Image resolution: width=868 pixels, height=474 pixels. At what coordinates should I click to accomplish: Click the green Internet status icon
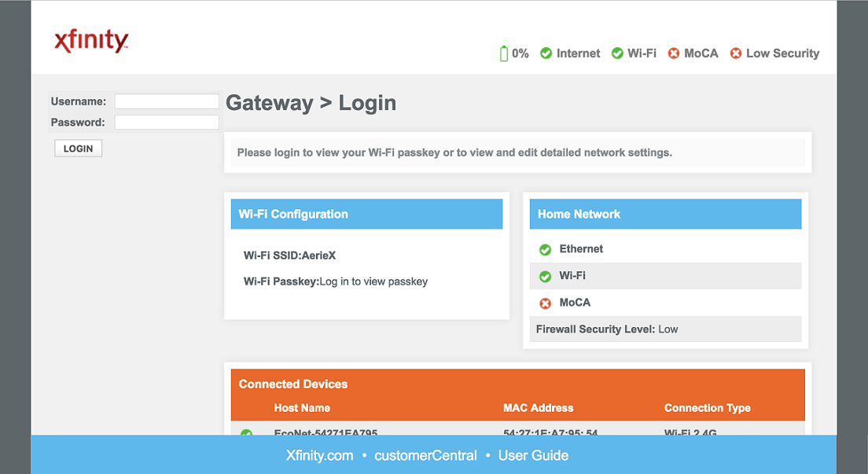click(x=546, y=53)
